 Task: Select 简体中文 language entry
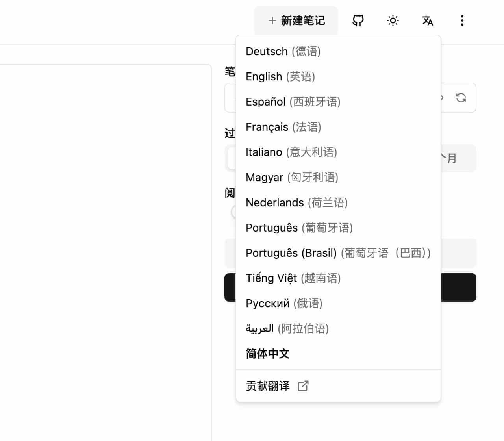[x=338, y=354]
